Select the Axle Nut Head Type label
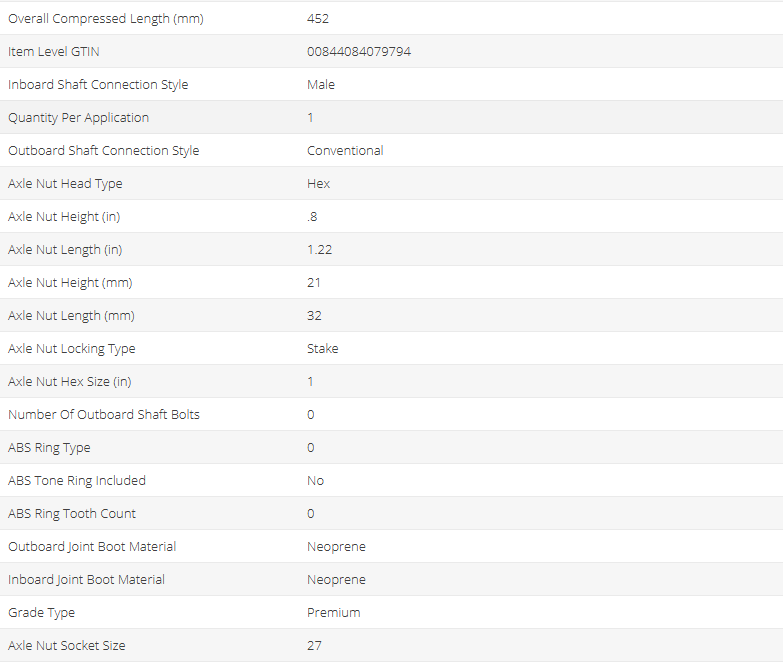Image resolution: width=783 pixels, height=664 pixels. click(65, 184)
